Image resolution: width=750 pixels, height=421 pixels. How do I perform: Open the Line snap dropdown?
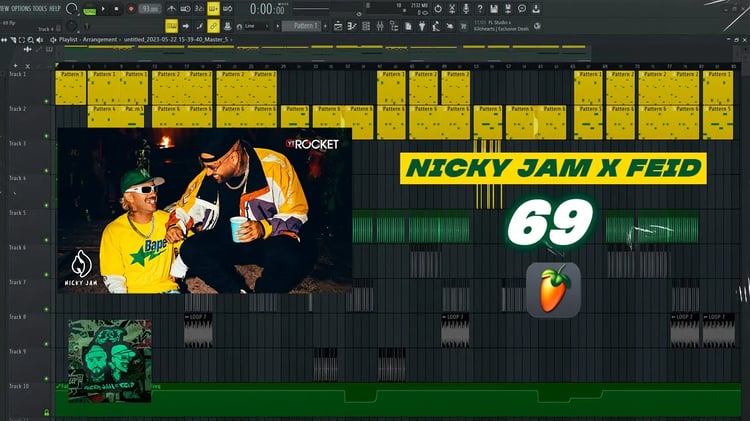[252, 26]
